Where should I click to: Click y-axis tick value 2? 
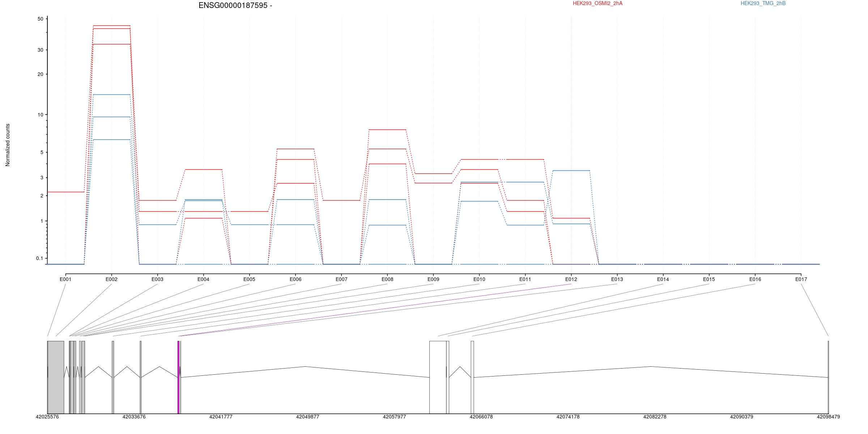[42, 196]
